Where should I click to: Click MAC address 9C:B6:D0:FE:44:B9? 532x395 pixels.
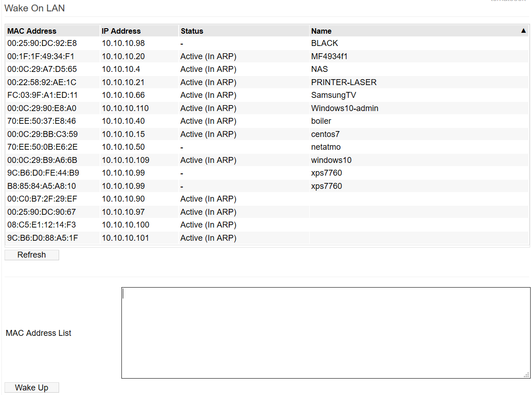click(43, 173)
